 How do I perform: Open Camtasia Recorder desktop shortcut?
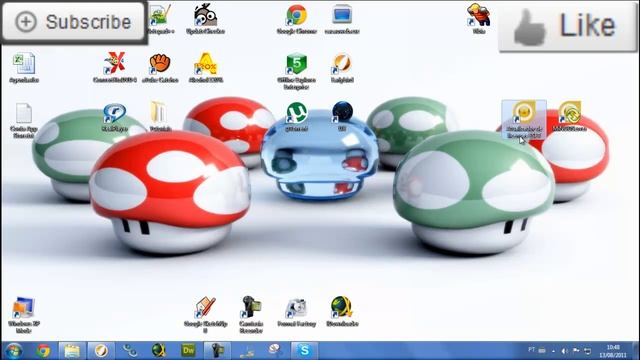251,315
